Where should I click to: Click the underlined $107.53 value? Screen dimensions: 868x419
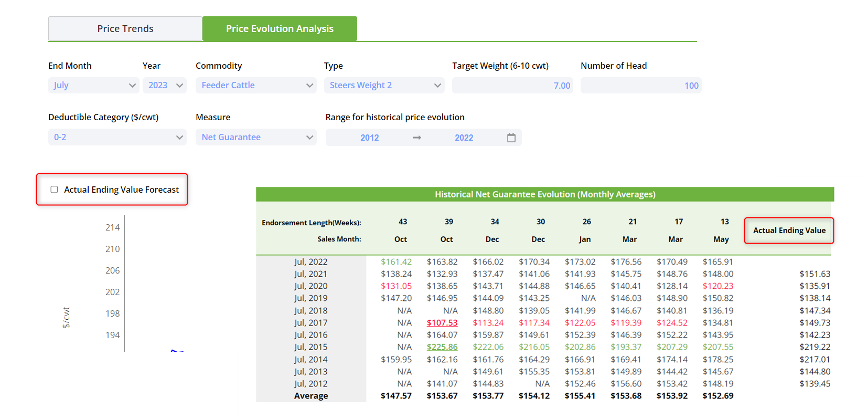point(442,323)
